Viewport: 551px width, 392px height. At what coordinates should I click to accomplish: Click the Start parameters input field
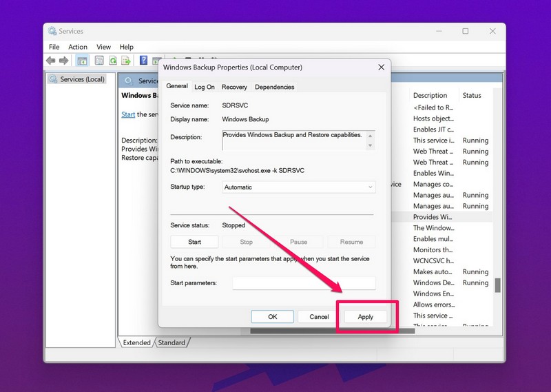click(304, 283)
